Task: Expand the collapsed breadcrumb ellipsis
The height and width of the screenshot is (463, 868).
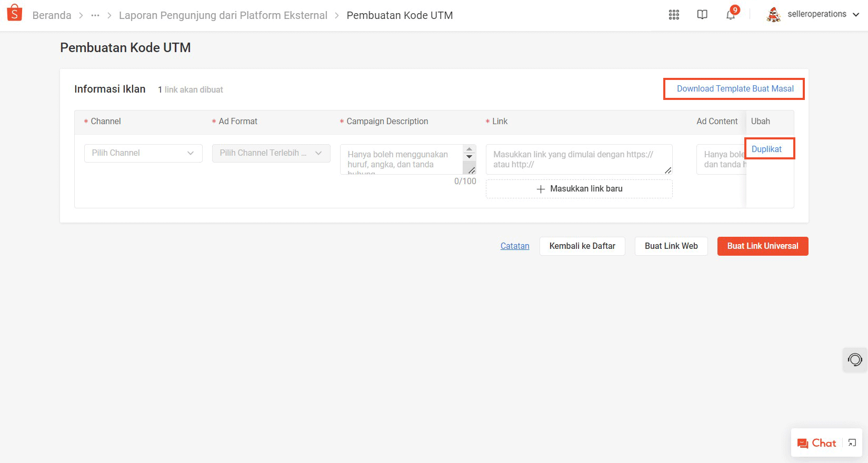Action: point(95,15)
